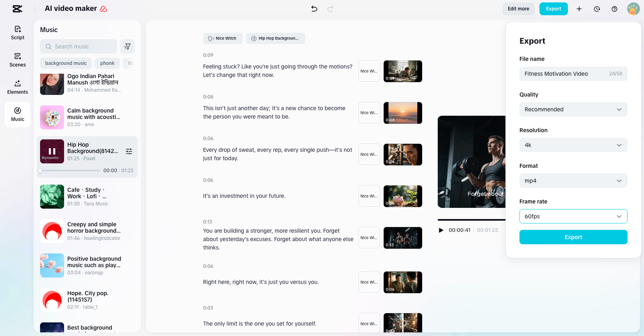The image size is (644, 336).
Task: Click the cloud sync off icon
Action: (103, 9)
